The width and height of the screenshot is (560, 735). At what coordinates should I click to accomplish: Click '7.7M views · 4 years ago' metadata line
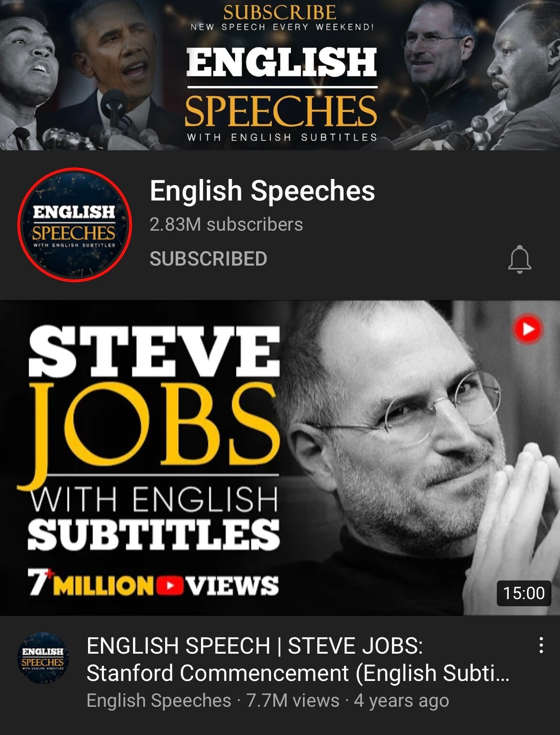coord(347,701)
